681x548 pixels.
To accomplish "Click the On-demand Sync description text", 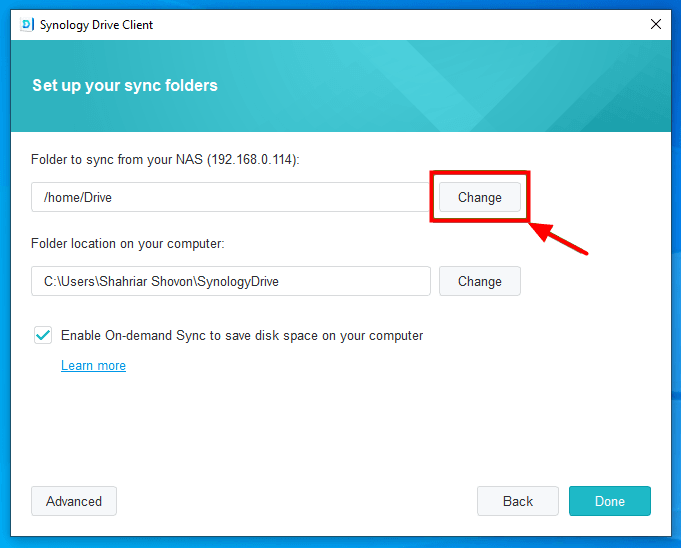I will pyautogui.click(x=242, y=336).
